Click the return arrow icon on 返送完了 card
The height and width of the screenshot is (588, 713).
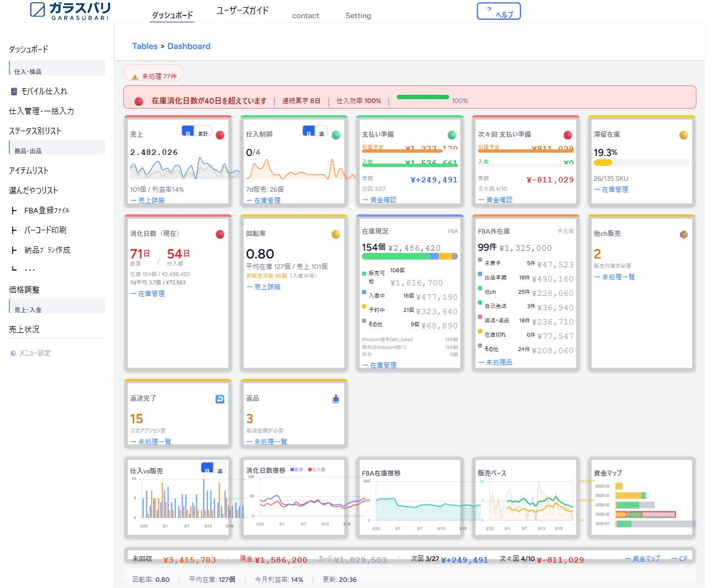[x=222, y=397]
